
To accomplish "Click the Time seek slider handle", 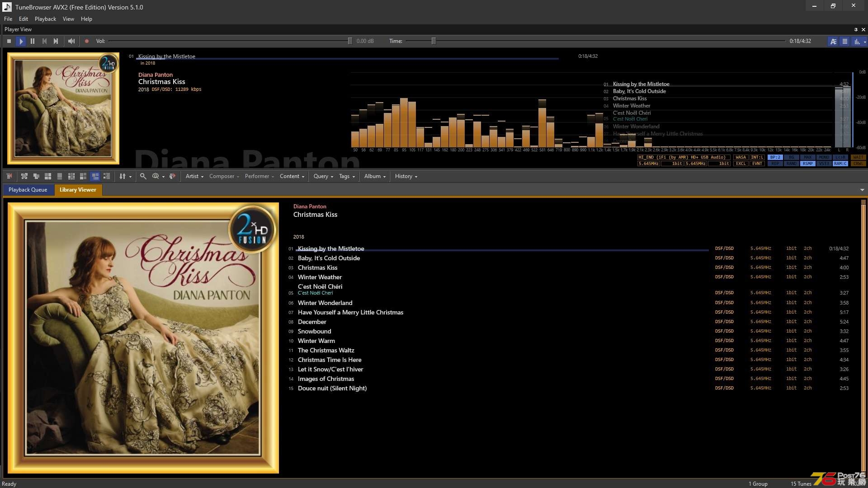I will 434,41.
